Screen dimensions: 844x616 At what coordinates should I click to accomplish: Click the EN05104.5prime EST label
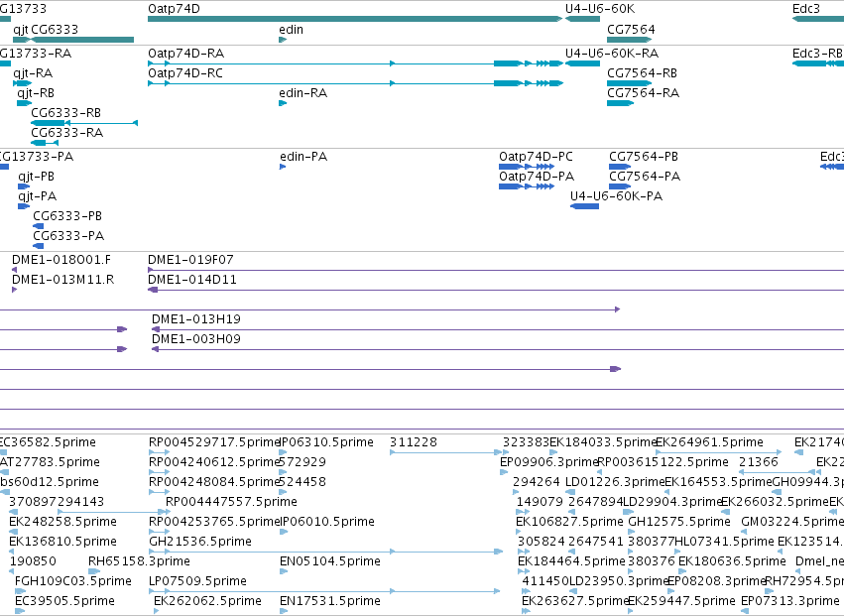point(330,561)
